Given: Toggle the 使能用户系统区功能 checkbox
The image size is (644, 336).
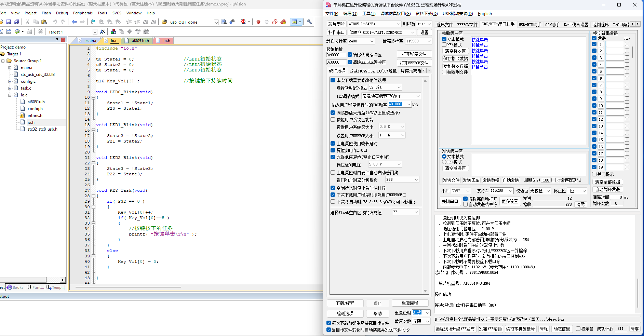Looking at the screenshot, I should (333, 120).
